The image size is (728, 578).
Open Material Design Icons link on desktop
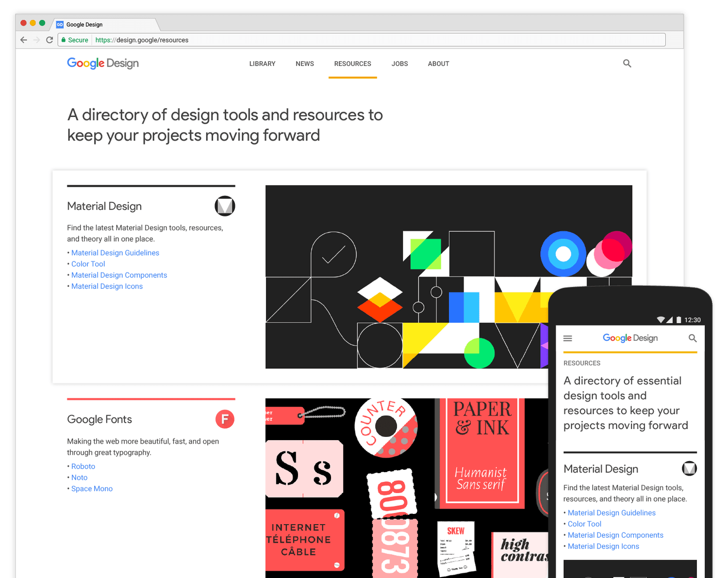(x=107, y=286)
